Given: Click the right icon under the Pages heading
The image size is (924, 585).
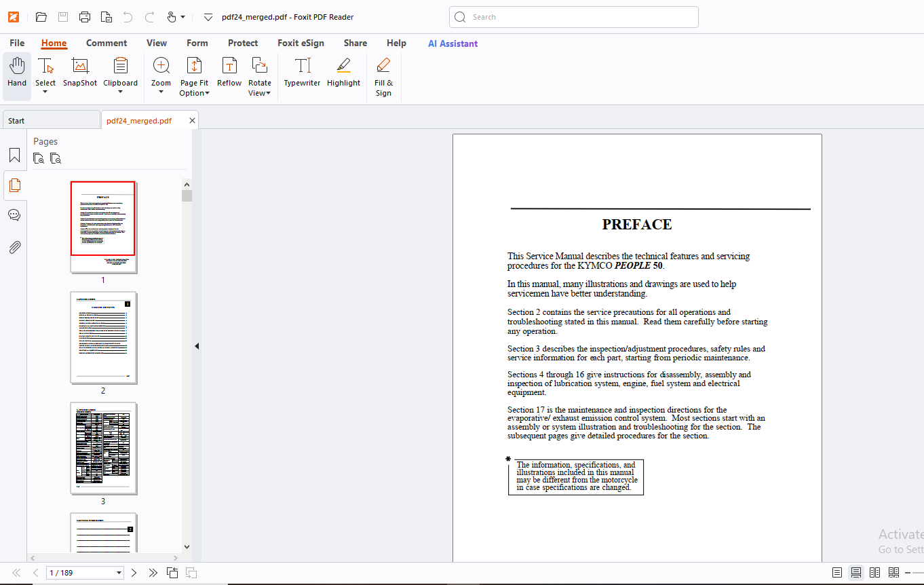Looking at the screenshot, I should point(56,159).
